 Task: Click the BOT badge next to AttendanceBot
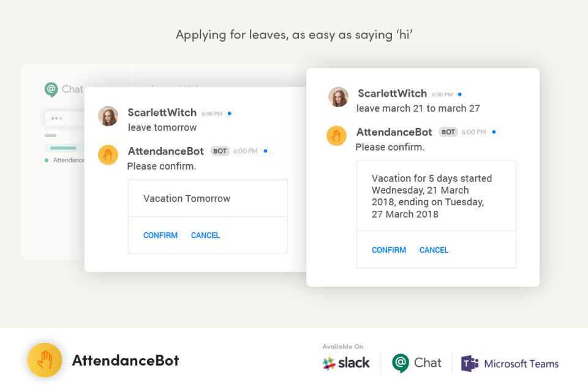(219, 151)
